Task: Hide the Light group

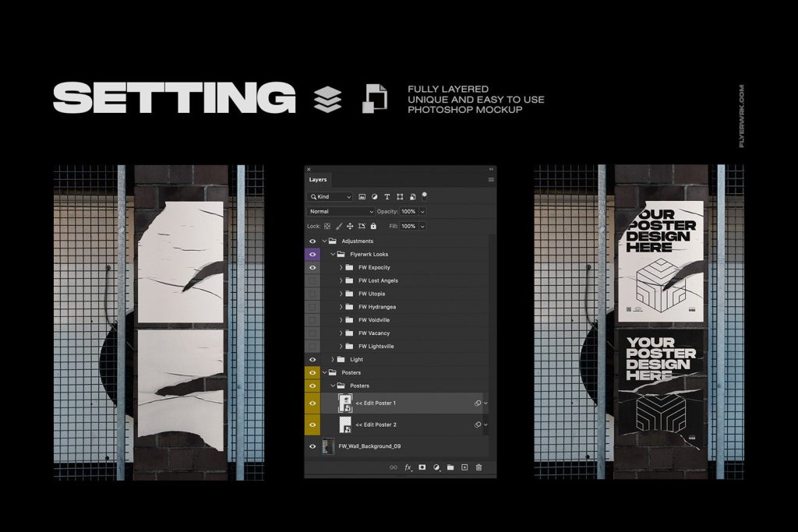Action: click(x=312, y=360)
